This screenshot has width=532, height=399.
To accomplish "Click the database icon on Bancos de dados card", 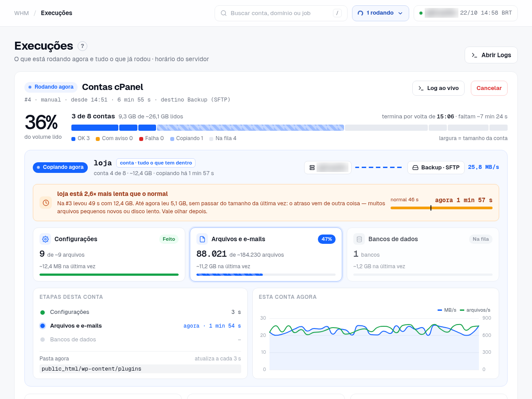I will tap(359, 239).
